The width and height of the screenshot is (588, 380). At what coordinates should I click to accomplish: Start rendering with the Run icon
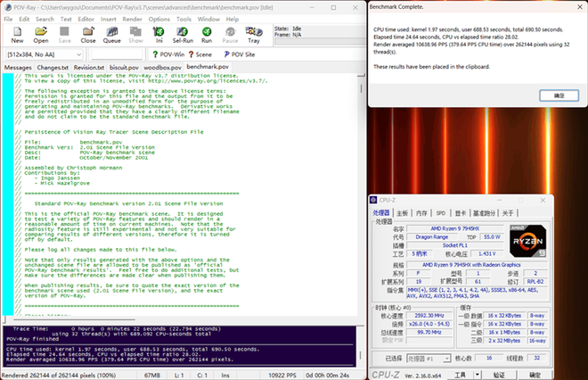(x=206, y=34)
